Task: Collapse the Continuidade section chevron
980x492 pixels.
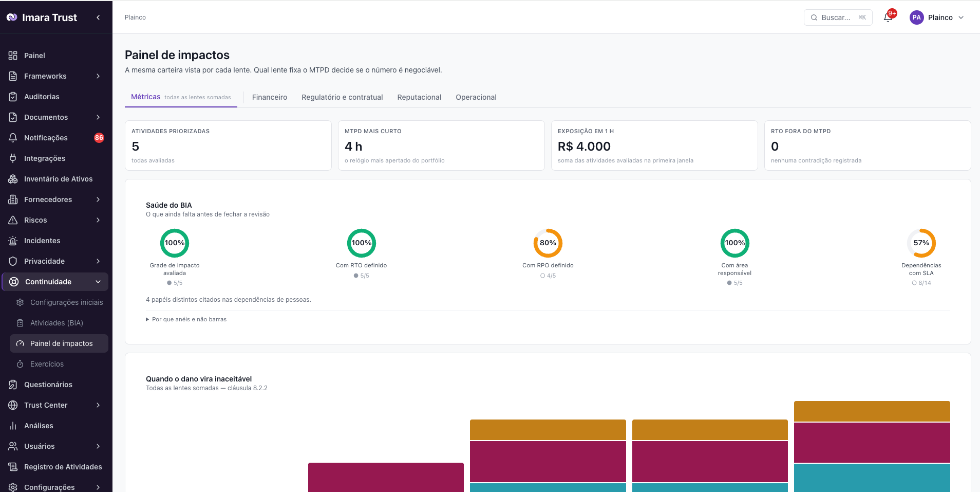Action: (x=98, y=282)
